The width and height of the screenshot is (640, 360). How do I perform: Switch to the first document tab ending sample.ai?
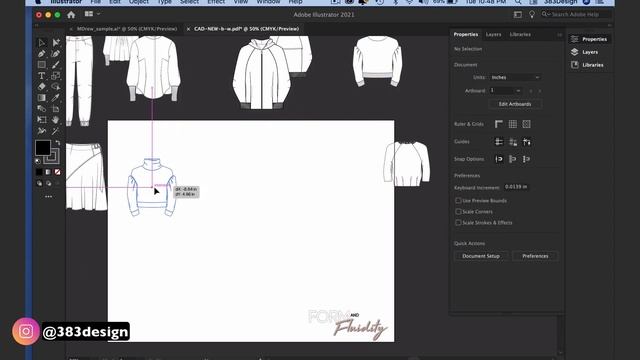pos(127,29)
